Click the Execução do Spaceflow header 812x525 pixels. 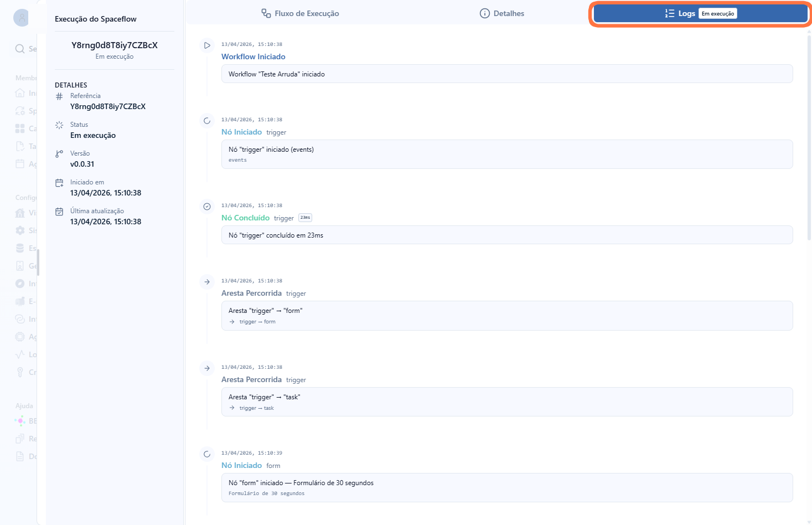tap(96, 19)
